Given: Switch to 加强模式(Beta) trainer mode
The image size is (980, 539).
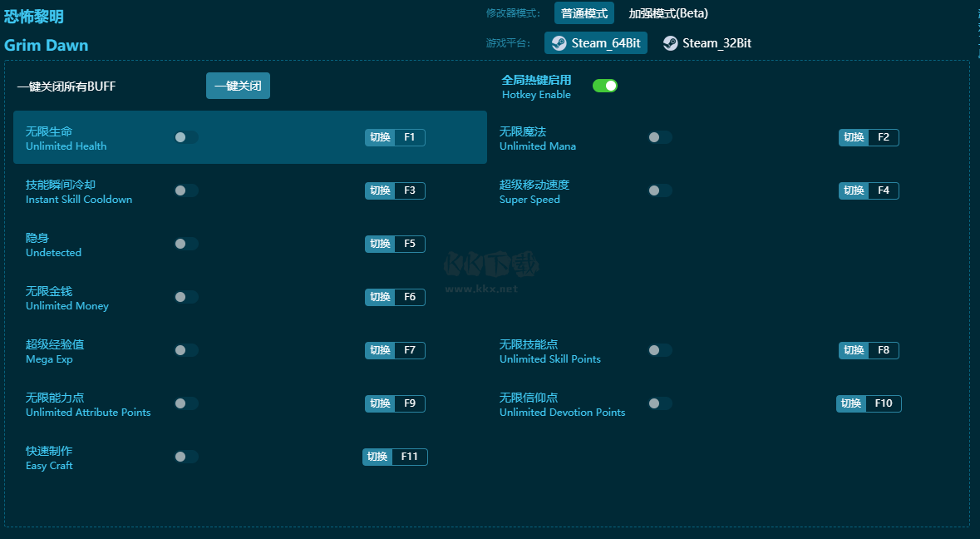Looking at the screenshot, I should coord(668,13).
